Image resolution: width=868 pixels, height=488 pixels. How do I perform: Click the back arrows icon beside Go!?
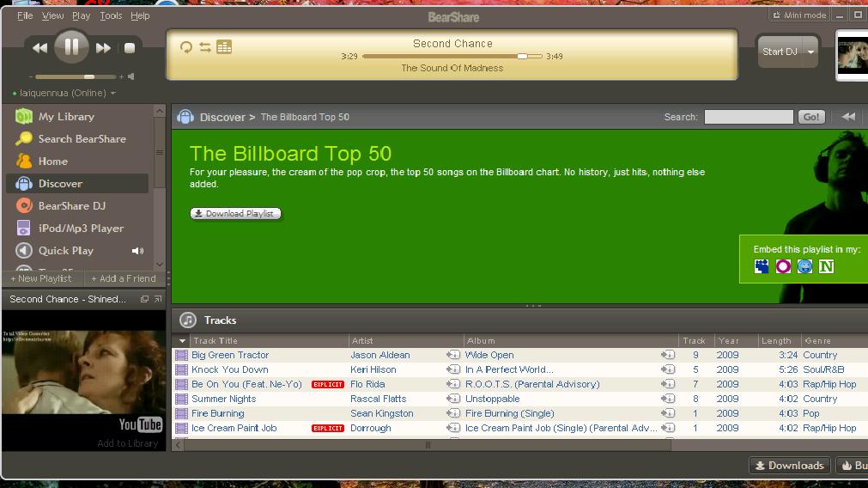(x=848, y=116)
